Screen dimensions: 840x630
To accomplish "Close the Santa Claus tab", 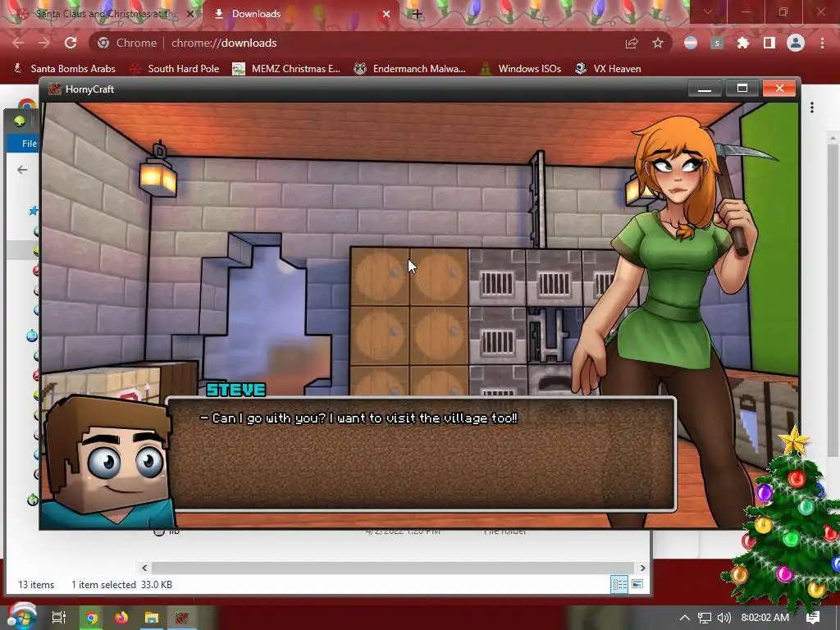I will tap(189, 14).
